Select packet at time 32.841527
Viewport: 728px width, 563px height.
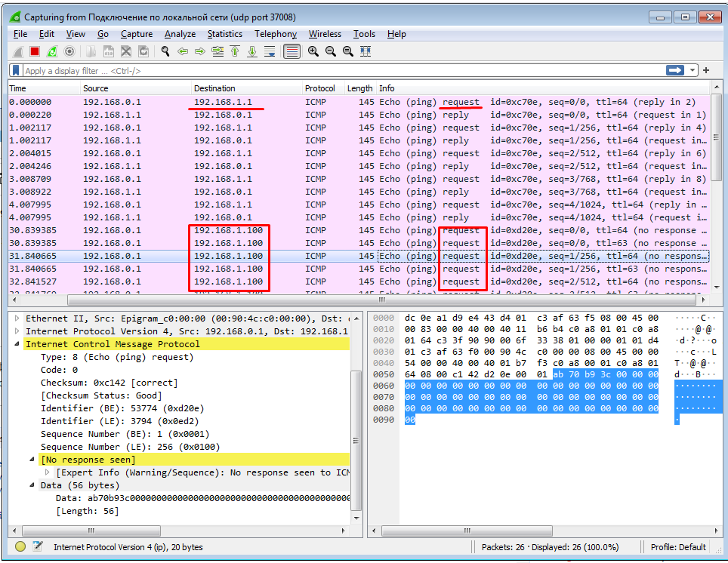point(359,281)
